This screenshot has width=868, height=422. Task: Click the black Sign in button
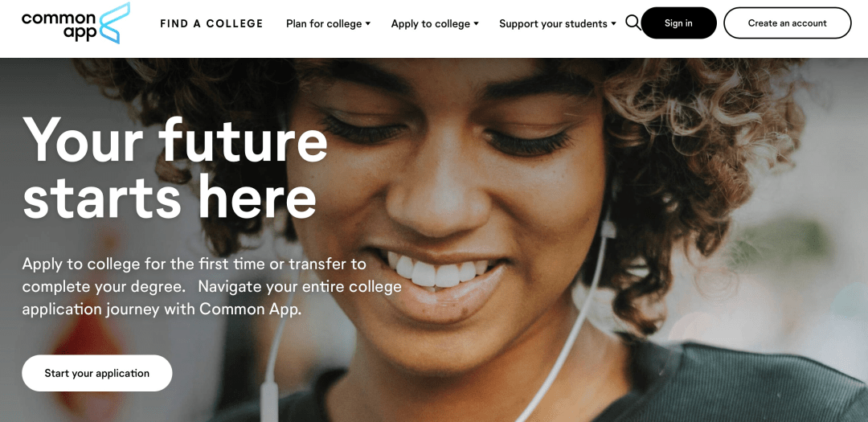[678, 23]
